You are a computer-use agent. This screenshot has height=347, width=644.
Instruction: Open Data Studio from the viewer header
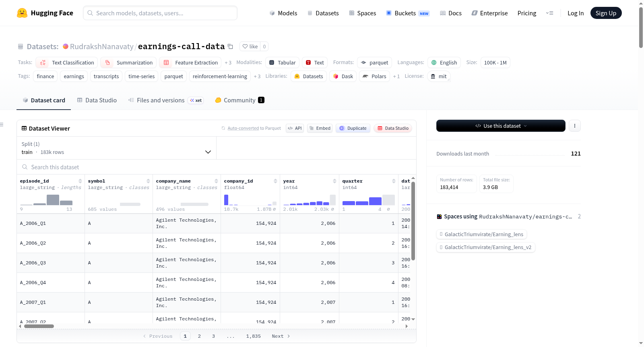click(393, 128)
